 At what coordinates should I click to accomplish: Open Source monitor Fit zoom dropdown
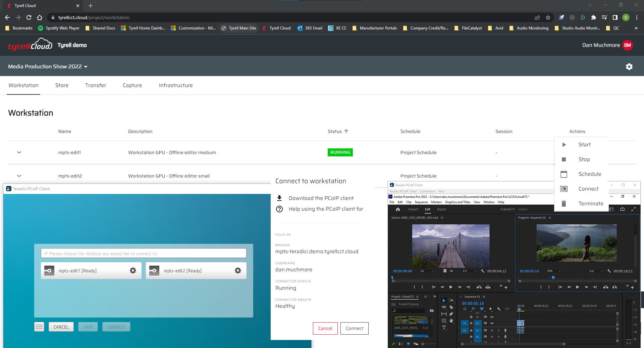pyautogui.click(x=427, y=271)
